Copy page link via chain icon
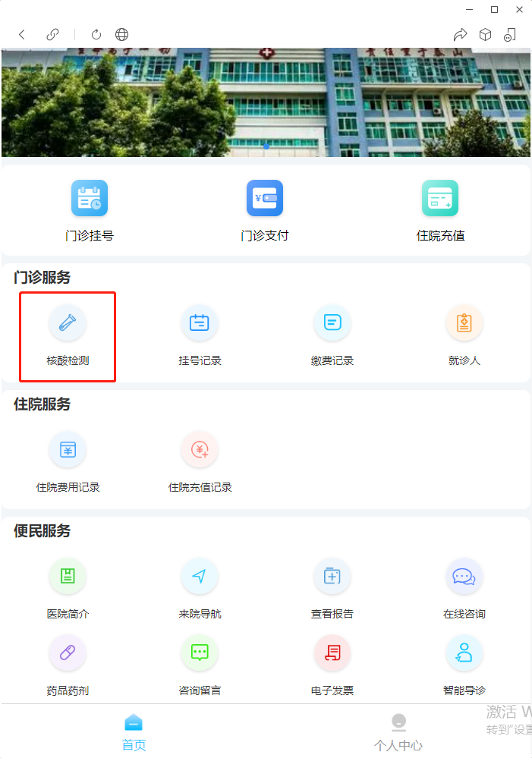 [52, 34]
